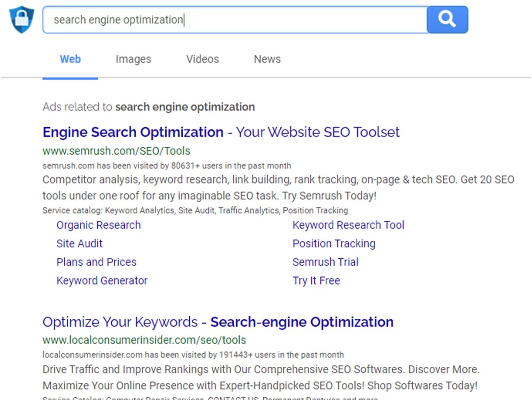Select the Keyword Generator link
Viewport: 532px width, 400px height.
pos(102,281)
